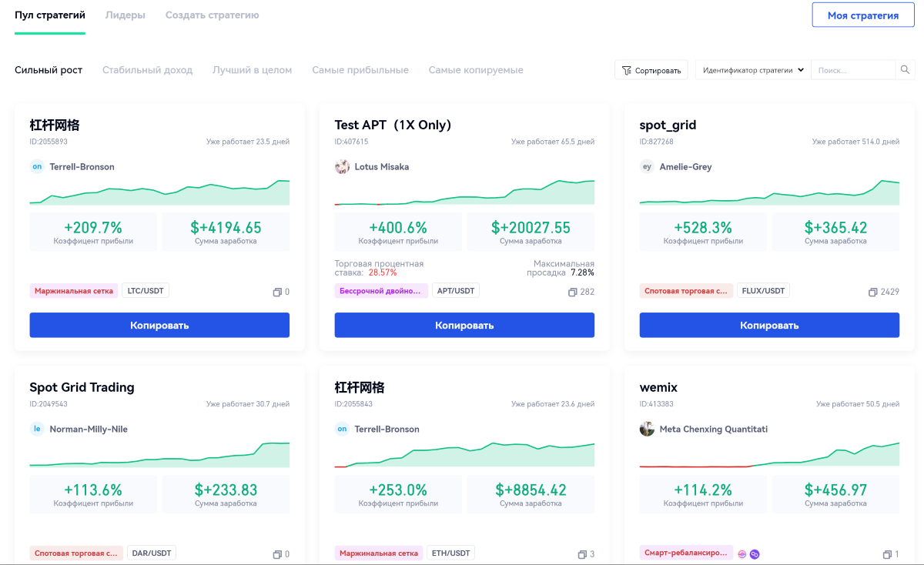The height and width of the screenshot is (565, 924).
Task: Click the LTC/USDT pair tag
Action: coord(146,291)
